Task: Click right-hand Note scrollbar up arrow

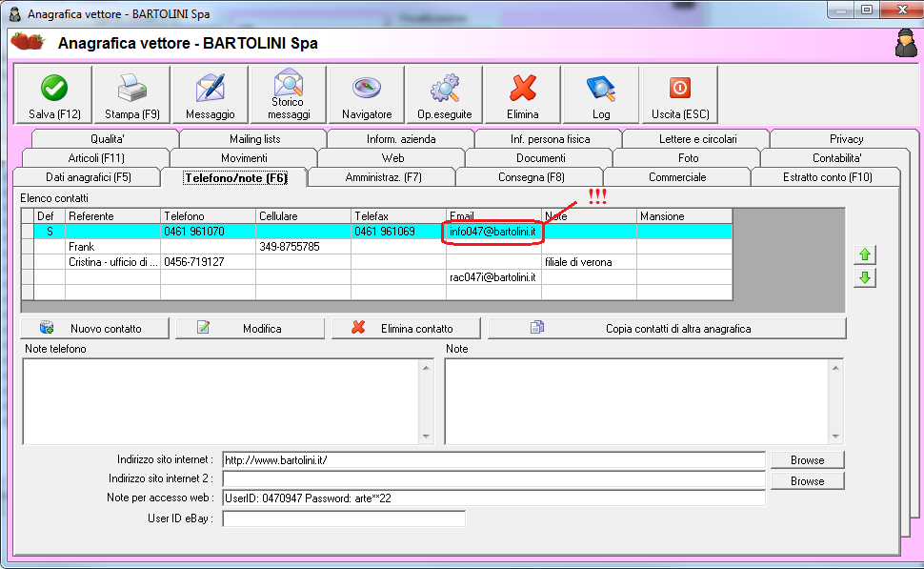Action: click(835, 368)
